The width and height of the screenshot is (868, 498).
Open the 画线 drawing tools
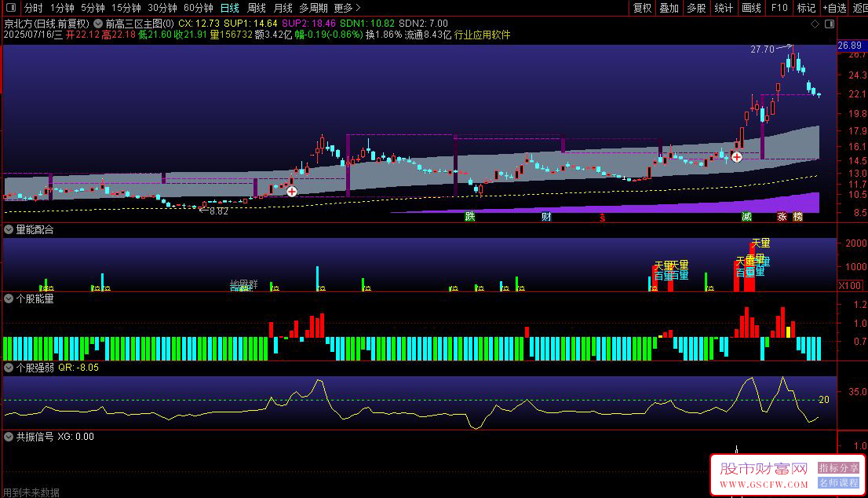click(x=751, y=8)
